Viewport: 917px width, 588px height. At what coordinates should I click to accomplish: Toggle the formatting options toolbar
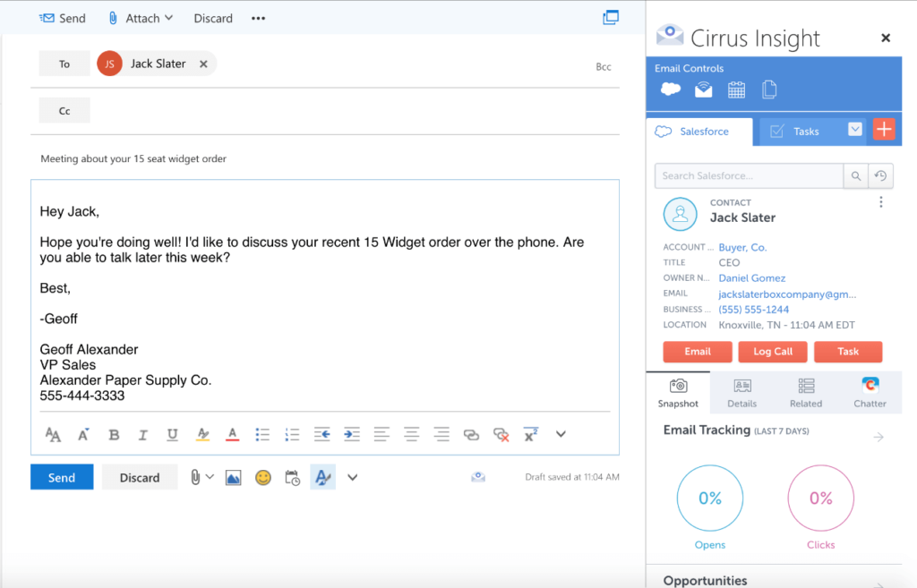[x=322, y=477]
